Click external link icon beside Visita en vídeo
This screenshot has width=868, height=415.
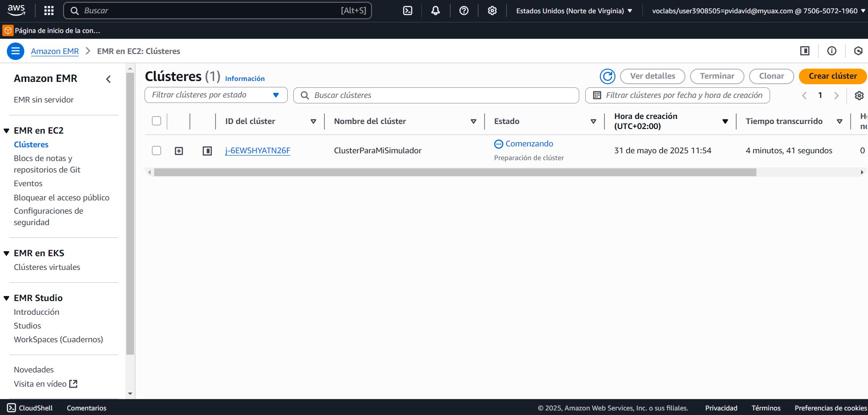pos(73,384)
